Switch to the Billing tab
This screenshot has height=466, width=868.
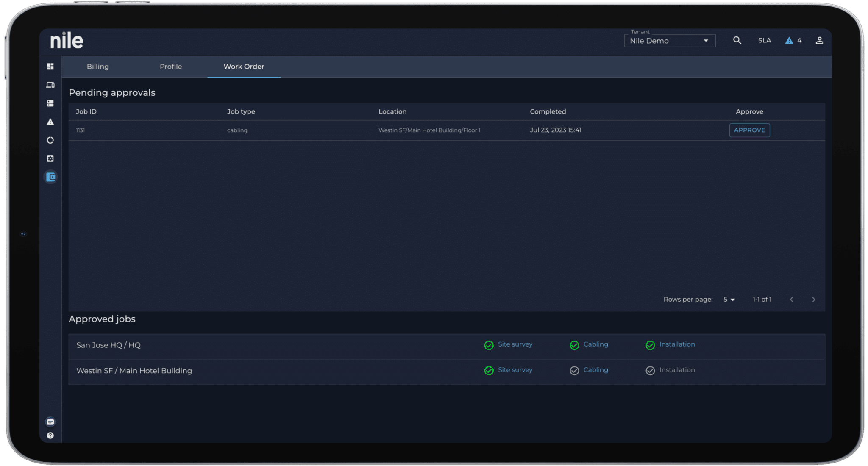[x=98, y=67]
